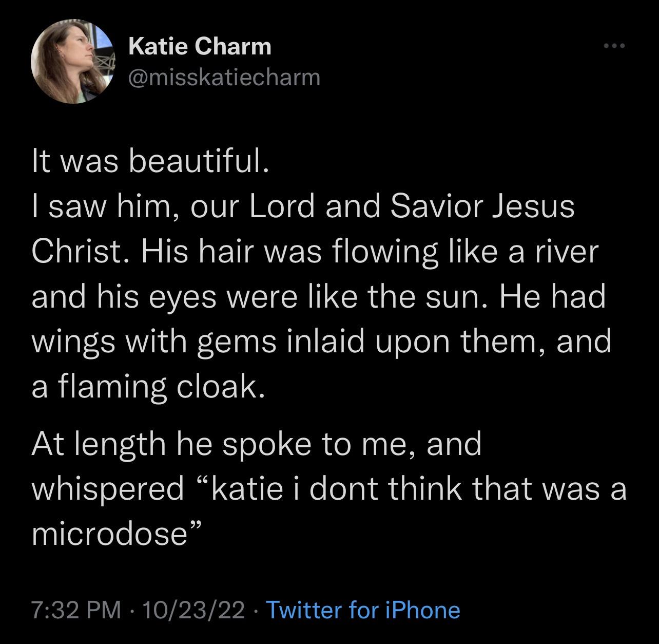This screenshot has height=644, width=659.
Task: Click the "It was beautiful." line
Action: pyautogui.click(x=150, y=162)
